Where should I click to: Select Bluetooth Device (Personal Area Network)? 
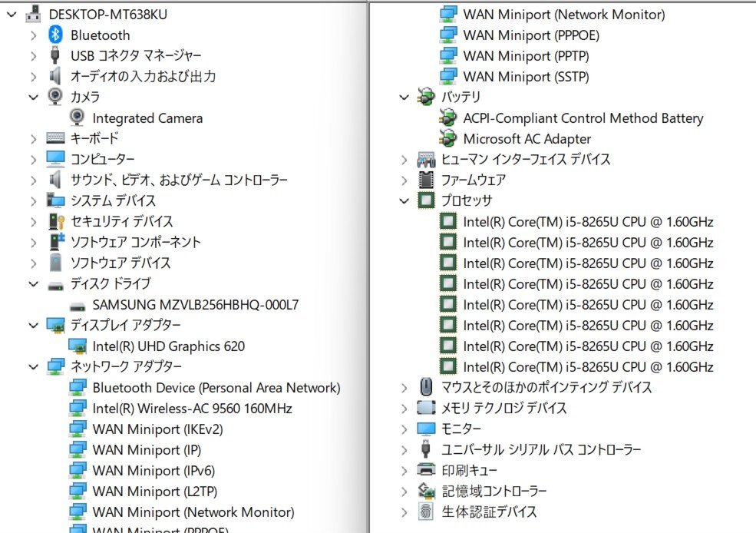(216, 388)
